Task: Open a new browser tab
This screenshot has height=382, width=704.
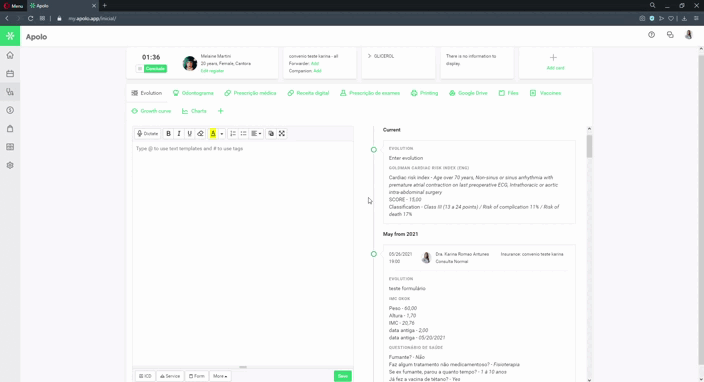Action: coord(105,5)
